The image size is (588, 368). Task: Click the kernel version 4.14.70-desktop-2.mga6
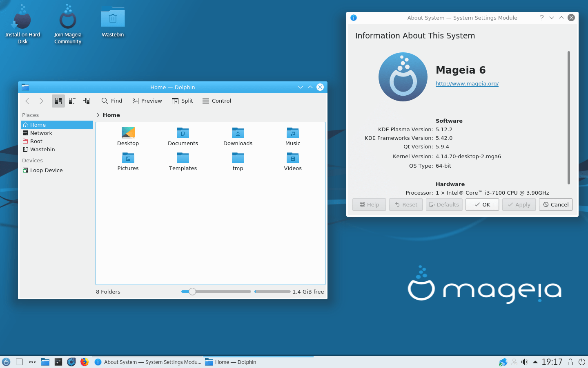(x=468, y=156)
